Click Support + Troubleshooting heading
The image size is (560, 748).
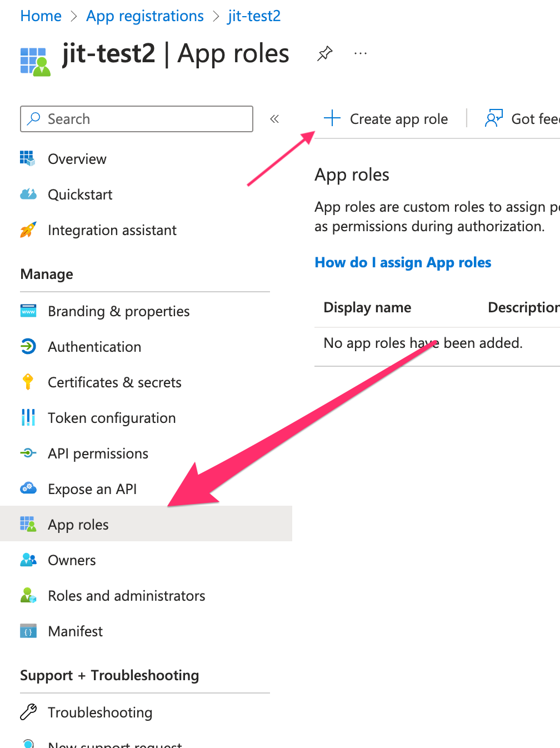[x=109, y=675]
